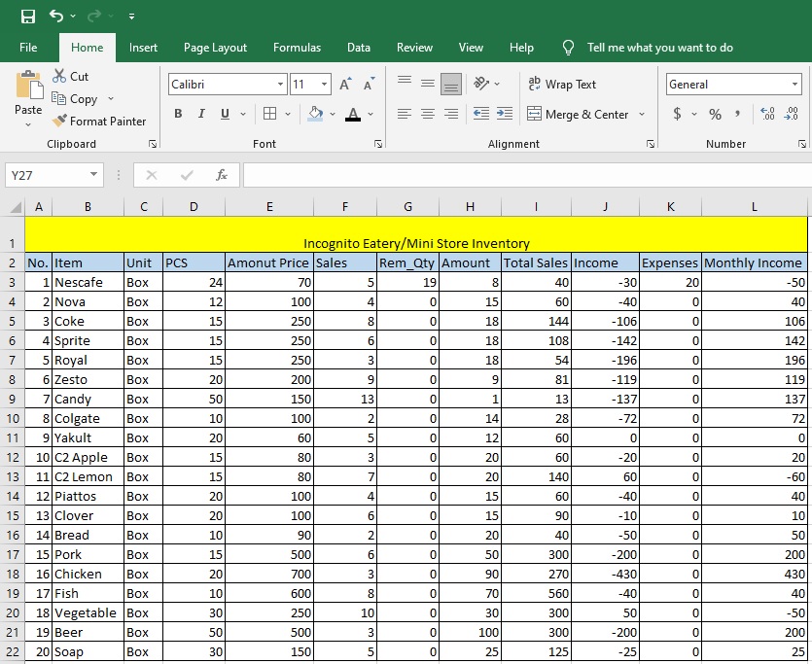Screen dimensions: 812x664
Task: Open the Merge & Center dropdown arrow
Action: point(642,115)
